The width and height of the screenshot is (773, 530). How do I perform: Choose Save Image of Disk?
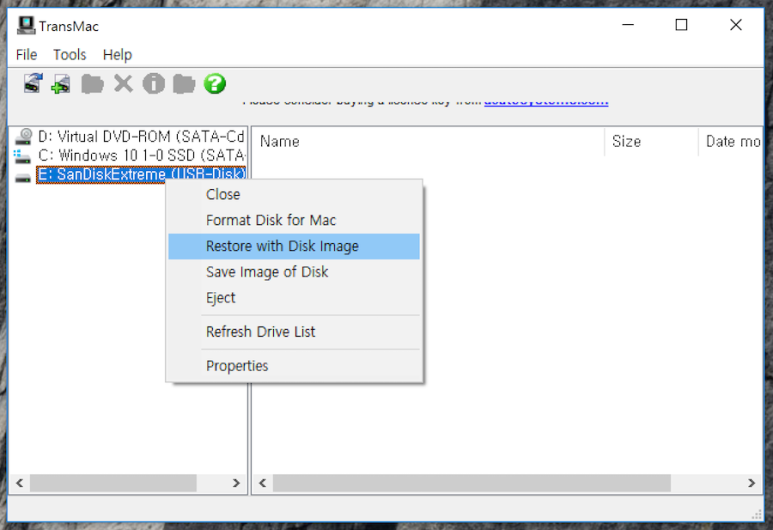pyautogui.click(x=294, y=272)
